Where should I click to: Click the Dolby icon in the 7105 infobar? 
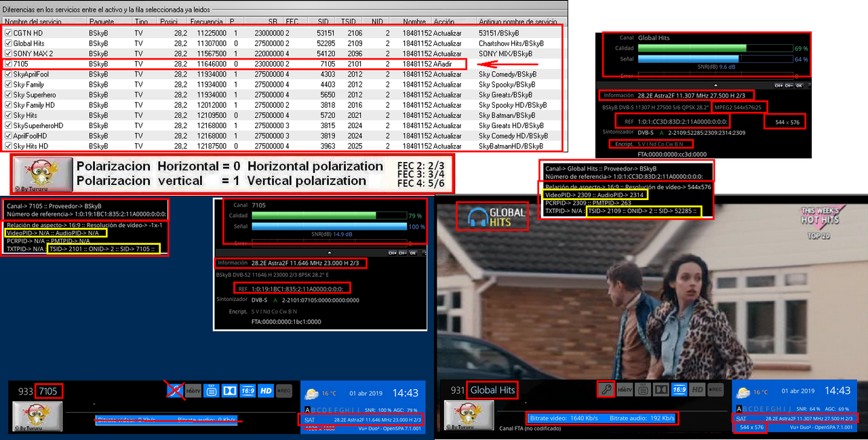coord(229,391)
